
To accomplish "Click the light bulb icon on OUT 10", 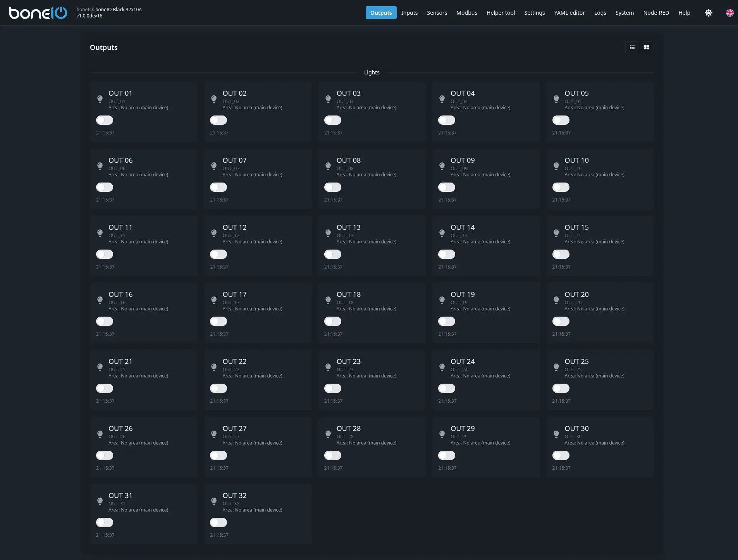I will [x=556, y=166].
